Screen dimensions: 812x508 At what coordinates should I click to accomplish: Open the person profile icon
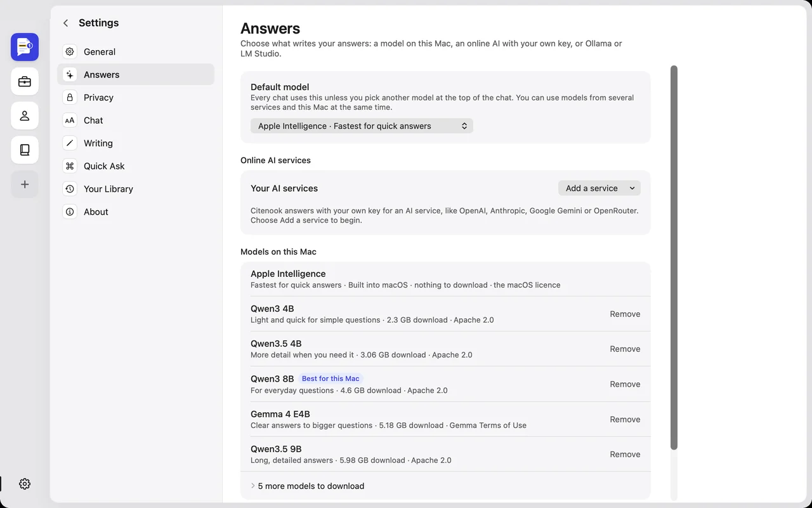tap(25, 116)
